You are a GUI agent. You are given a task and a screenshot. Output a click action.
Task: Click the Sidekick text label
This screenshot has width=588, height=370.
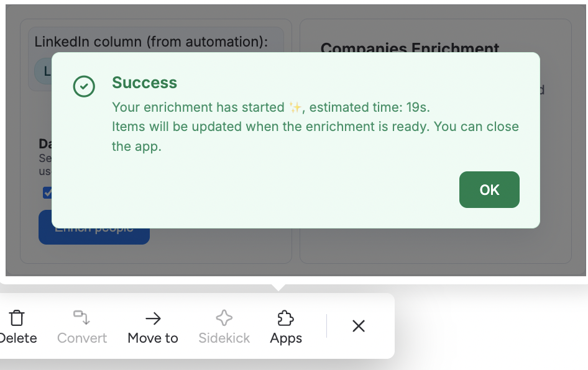(224, 338)
